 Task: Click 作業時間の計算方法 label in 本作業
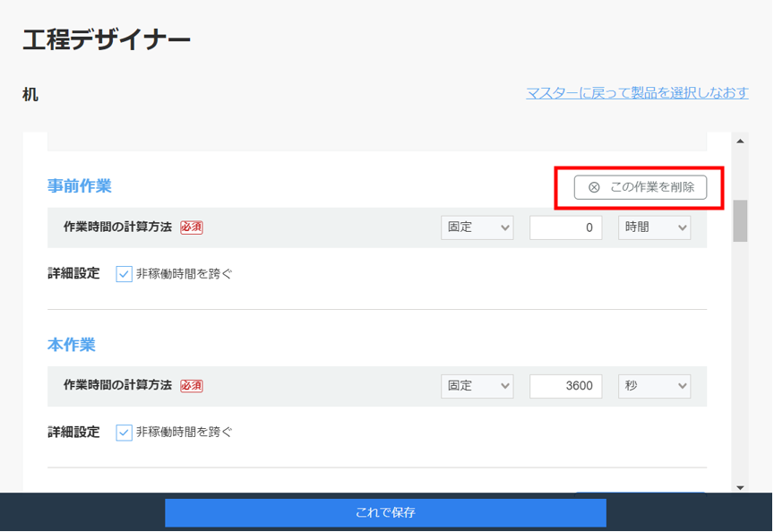pyautogui.click(x=117, y=385)
